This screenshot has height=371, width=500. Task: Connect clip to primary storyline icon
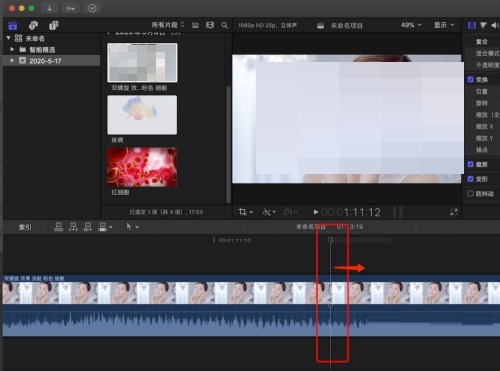pos(59,227)
